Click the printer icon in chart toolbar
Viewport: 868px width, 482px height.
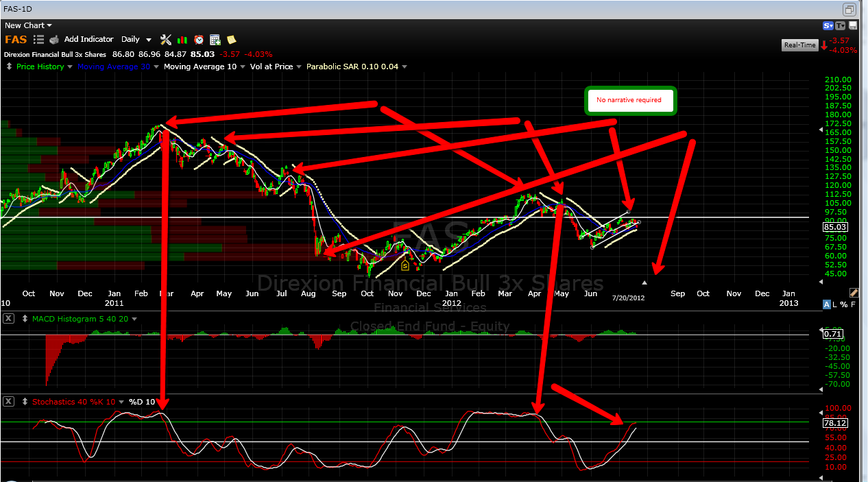(x=54, y=40)
